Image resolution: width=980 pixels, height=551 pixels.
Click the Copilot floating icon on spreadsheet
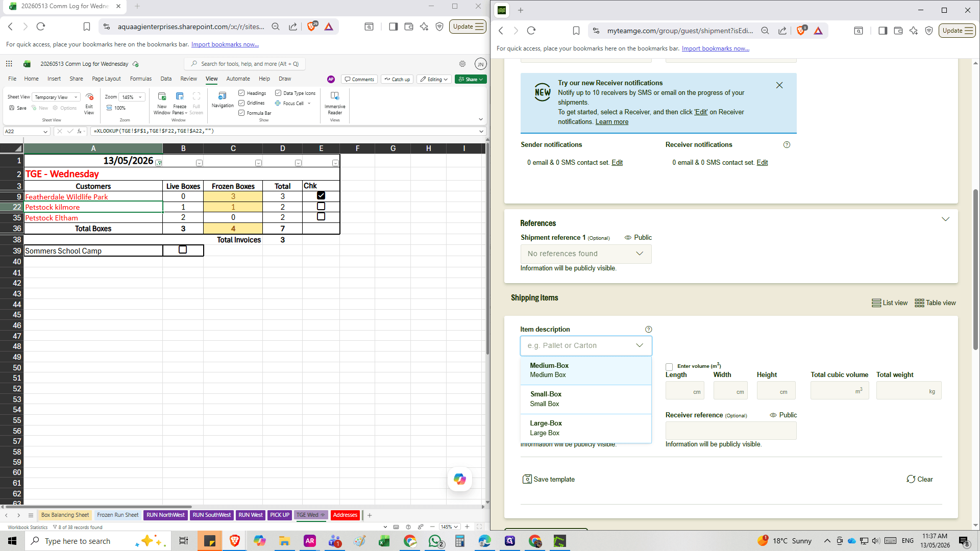[460, 479]
